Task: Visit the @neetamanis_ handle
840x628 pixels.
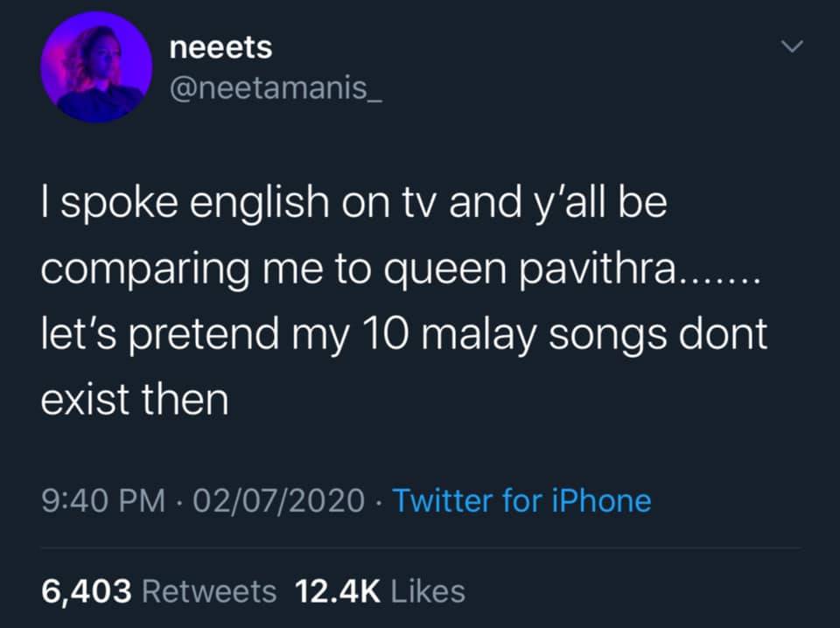Action: point(276,89)
